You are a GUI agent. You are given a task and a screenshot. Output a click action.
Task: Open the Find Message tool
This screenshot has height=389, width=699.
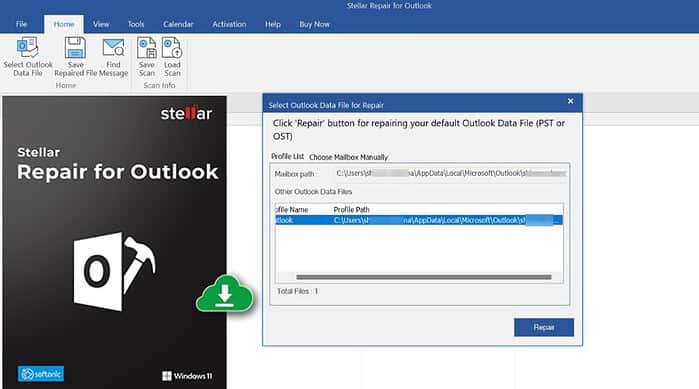coord(113,57)
